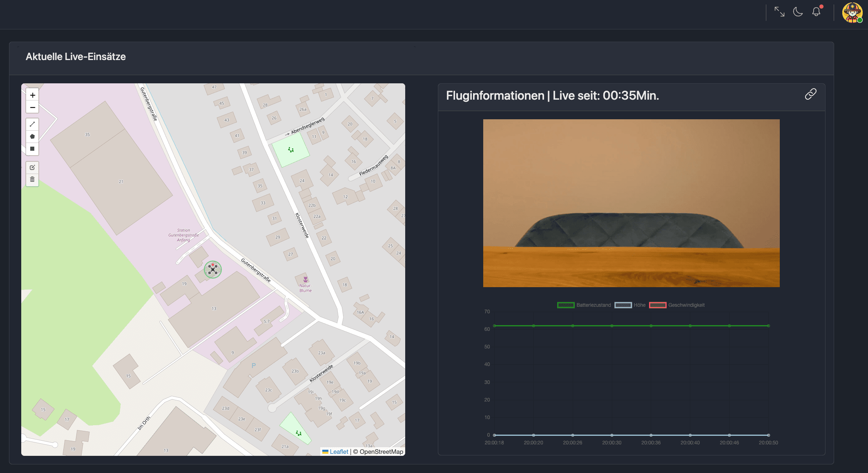Toggle Höhe dataset in chart legend

pos(630,305)
